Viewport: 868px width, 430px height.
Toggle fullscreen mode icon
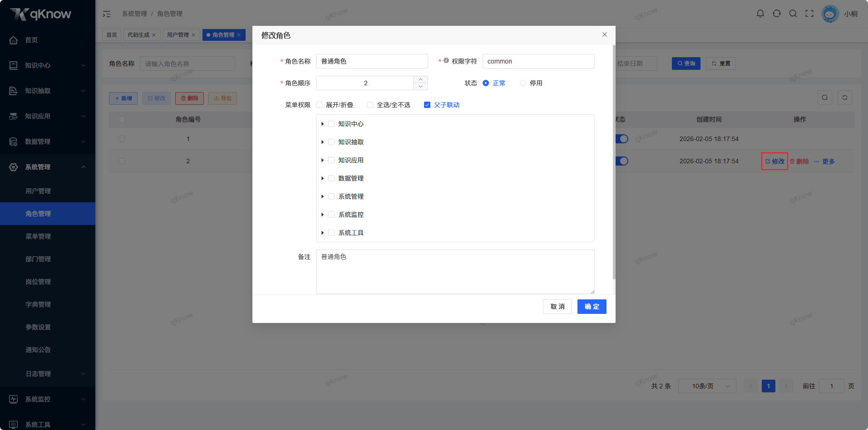click(809, 14)
